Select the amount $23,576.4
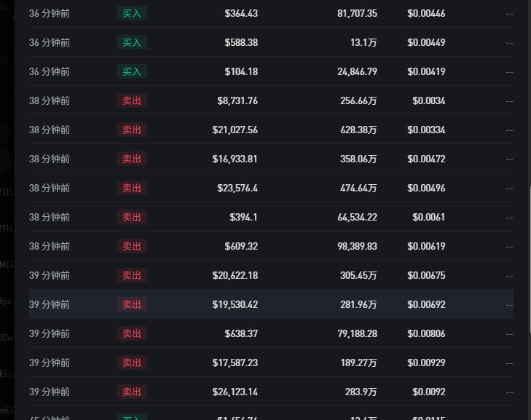This screenshot has height=420, width=531. click(237, 188)
